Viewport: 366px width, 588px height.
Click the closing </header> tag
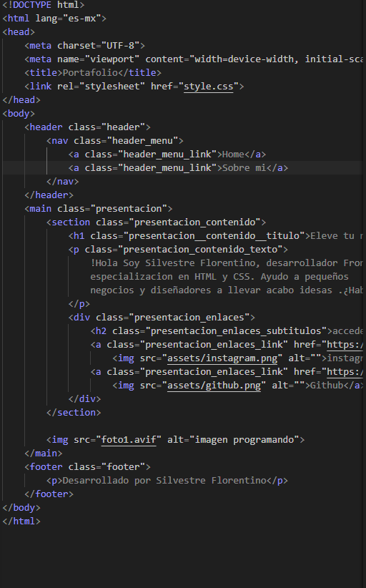coord(49,195)
